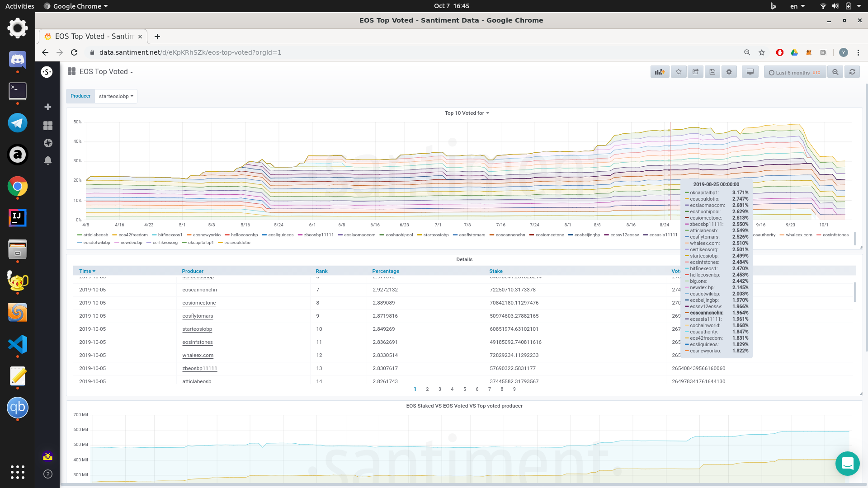
Task: Sort table by Rank column header
Action: 321,271
